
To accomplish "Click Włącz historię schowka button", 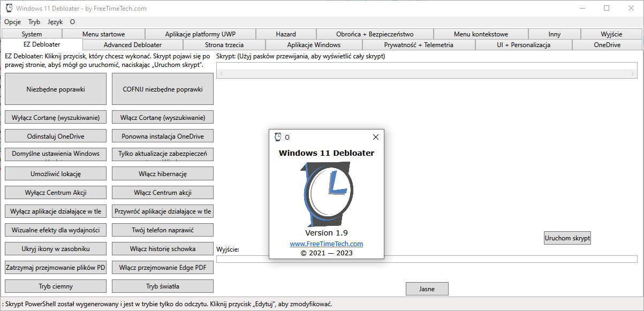I will point(163,248).
